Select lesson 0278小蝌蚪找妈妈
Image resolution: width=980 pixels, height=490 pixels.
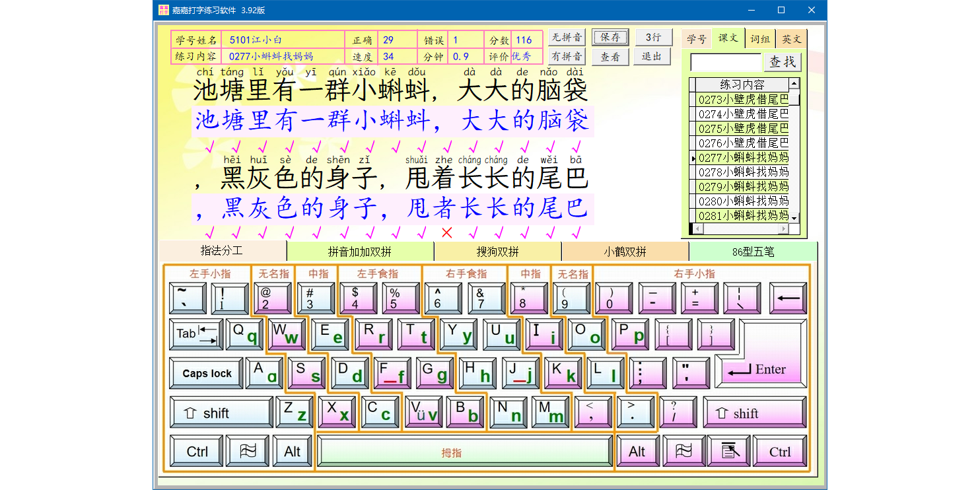743,172
